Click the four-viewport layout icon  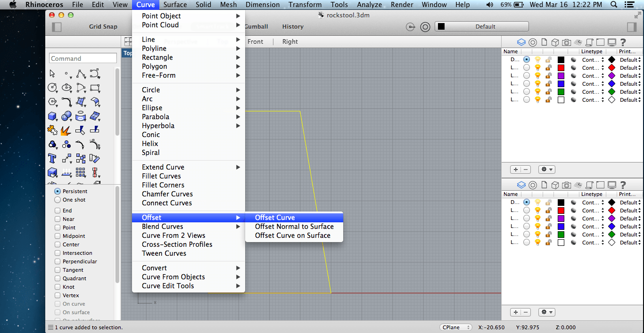point(128,41)
